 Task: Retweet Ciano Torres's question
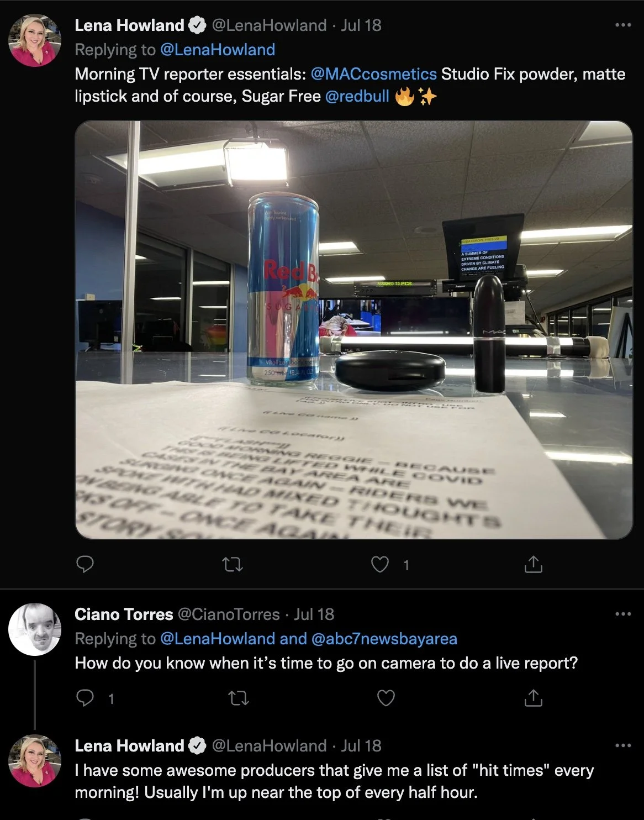coord(239,698)
